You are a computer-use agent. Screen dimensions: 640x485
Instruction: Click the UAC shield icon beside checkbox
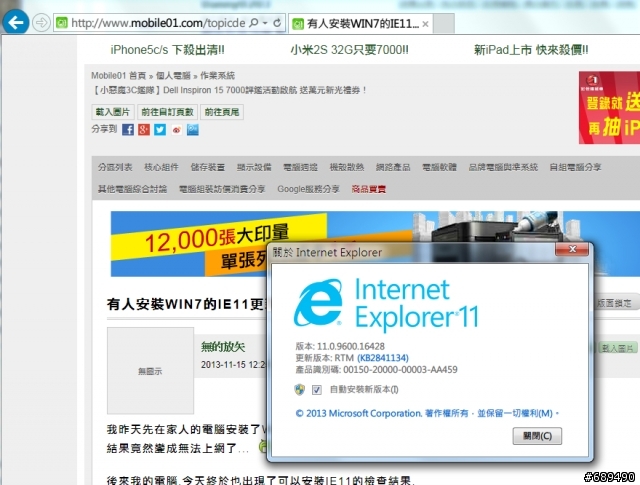coord(300,389)
